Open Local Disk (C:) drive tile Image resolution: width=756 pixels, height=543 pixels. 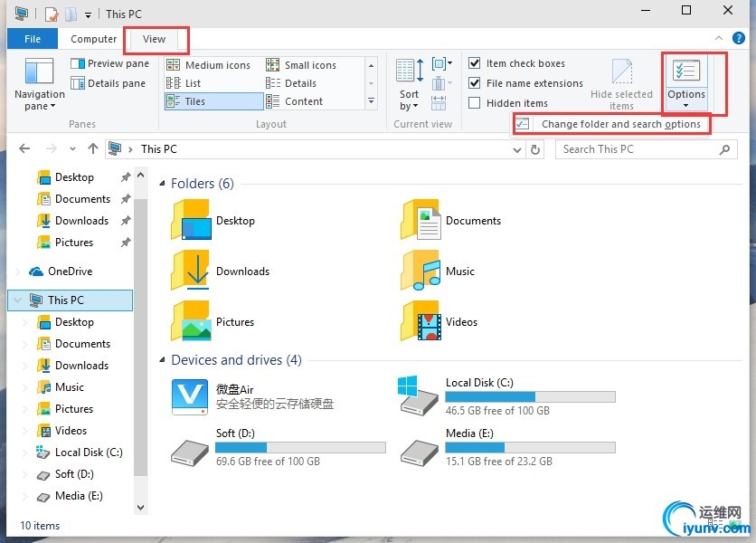(506, 396)
